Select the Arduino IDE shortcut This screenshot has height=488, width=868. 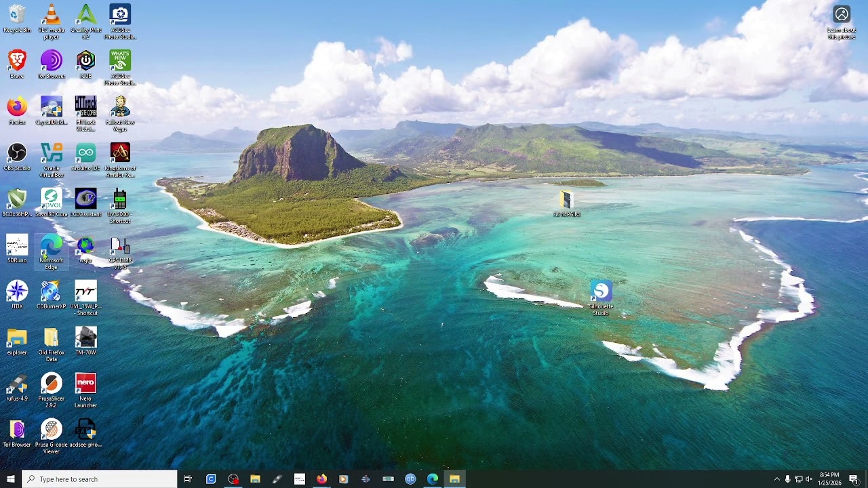point(86,157)
